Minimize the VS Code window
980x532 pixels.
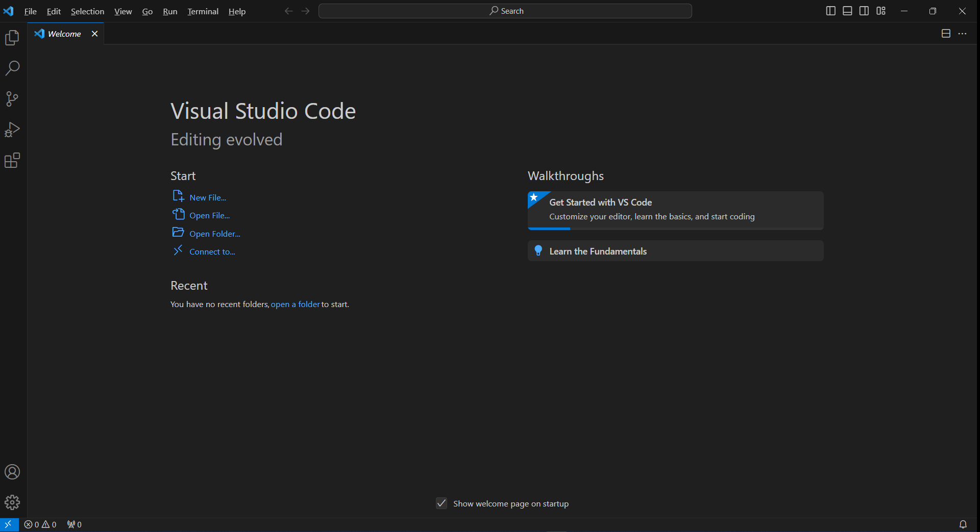[904, 11]
